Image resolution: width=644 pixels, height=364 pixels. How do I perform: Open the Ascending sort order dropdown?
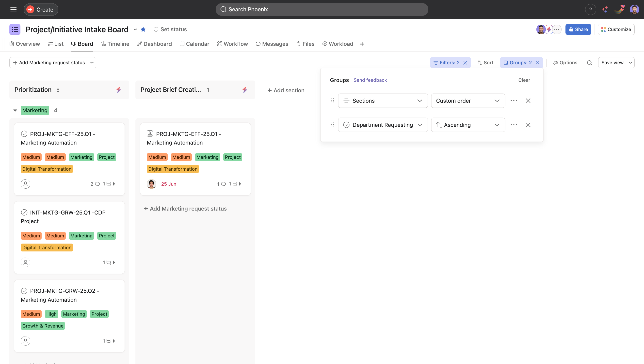tap(468, 125)
